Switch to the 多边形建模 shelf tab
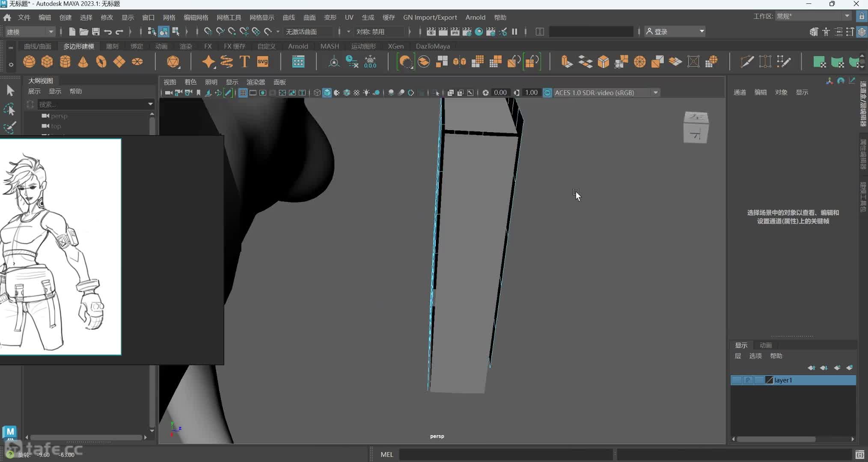 tap(79, 46)
